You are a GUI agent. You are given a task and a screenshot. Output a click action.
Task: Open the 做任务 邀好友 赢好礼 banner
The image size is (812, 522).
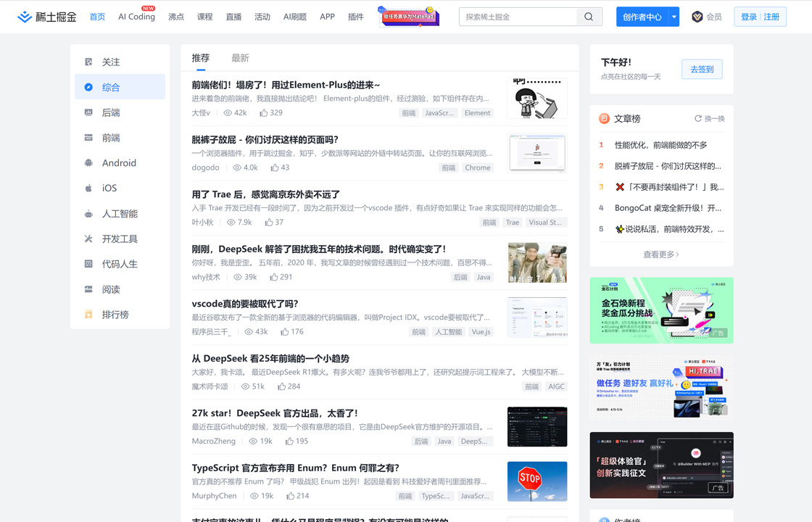pos(661,387)
